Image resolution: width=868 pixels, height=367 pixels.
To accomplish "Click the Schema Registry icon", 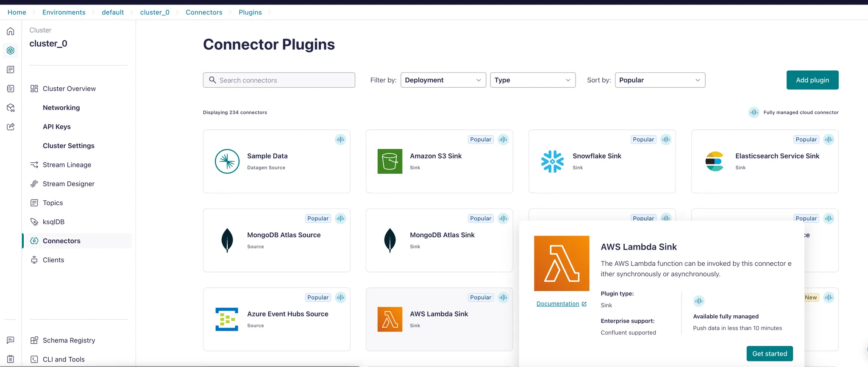I will click(34, 340).
